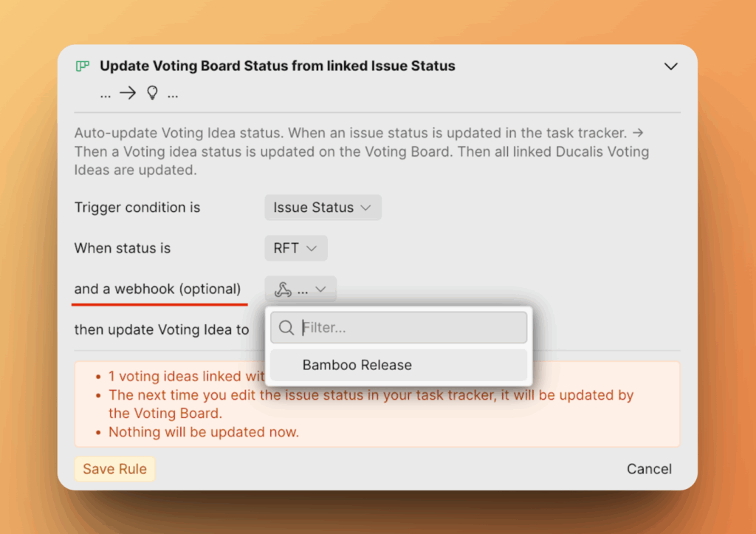Collapse the rule panel with the top chevron

point(670,66)
